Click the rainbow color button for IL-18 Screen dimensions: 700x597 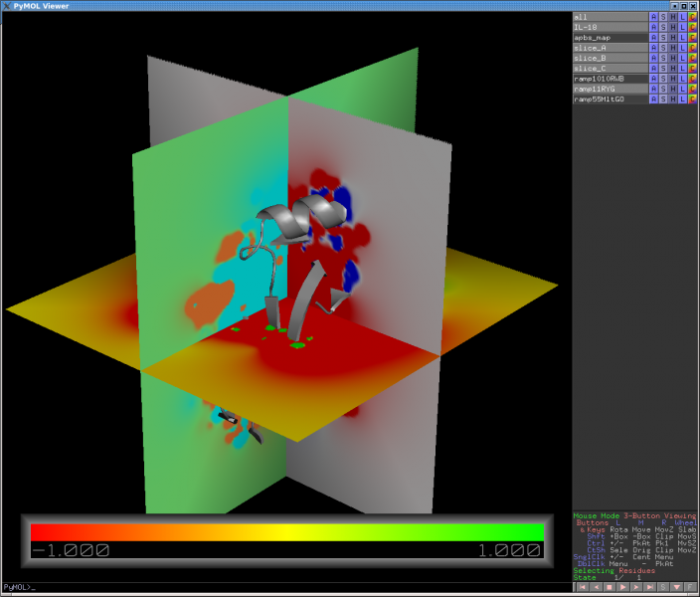(692, 27)
